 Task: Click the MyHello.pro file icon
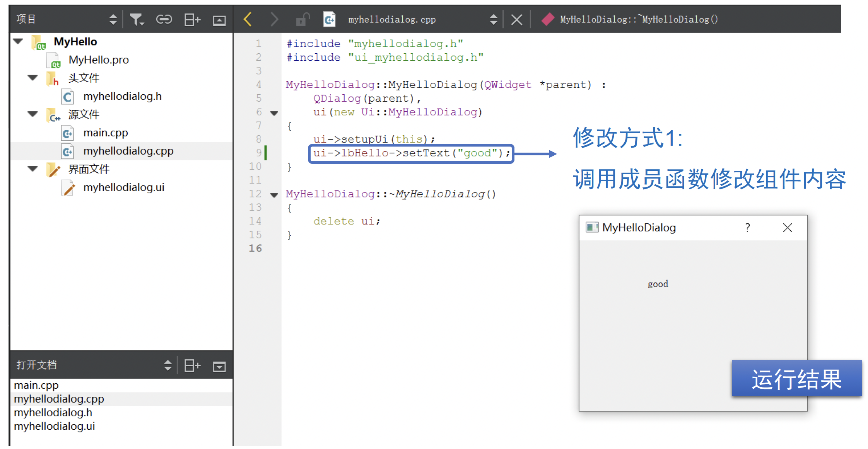pos(53,60)
